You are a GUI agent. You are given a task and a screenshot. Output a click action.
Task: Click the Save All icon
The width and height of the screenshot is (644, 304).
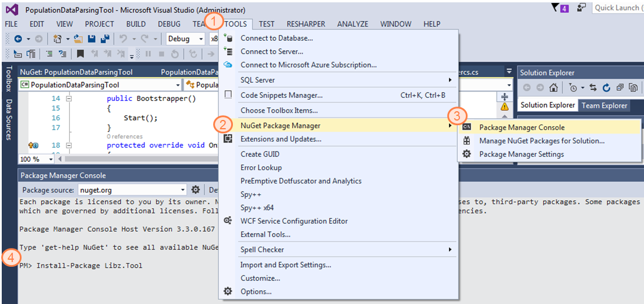(x=105, y=39)
